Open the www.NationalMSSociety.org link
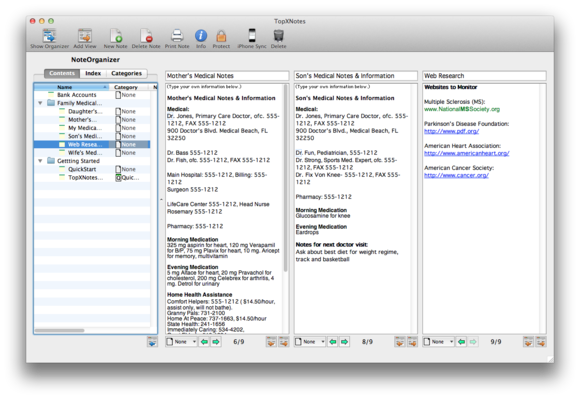This screenshot has height=399, width=580. pos(462,109)
